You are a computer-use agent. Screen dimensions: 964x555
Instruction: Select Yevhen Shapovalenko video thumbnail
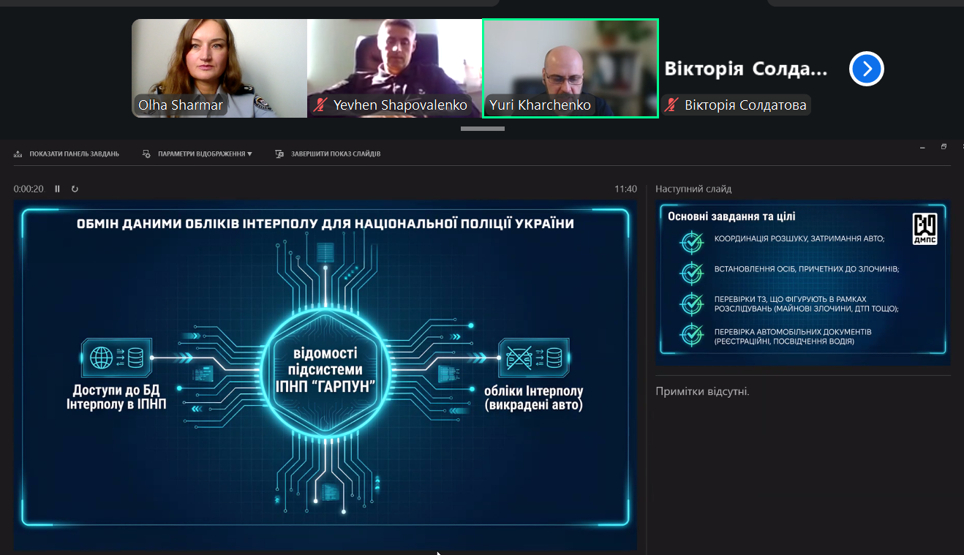(394, 68)
